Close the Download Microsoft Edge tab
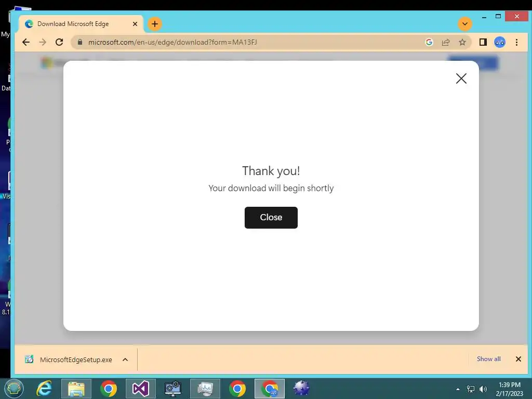 (x=135, y=24)
